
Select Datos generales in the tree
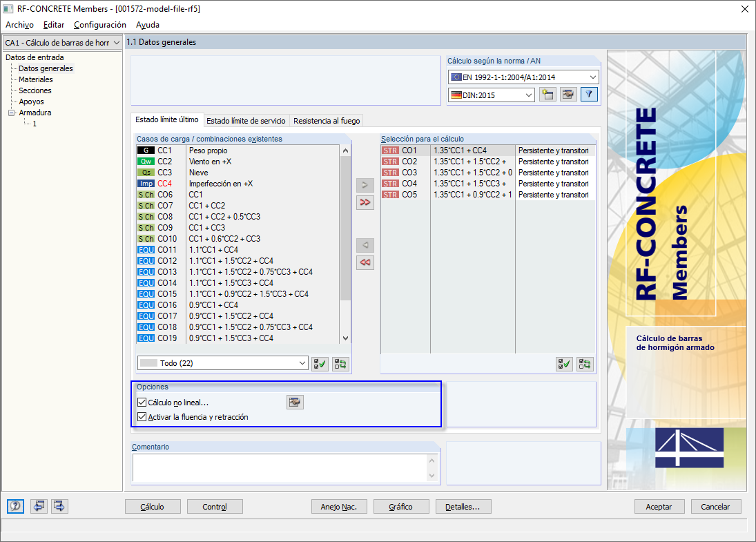coord(46,68)
